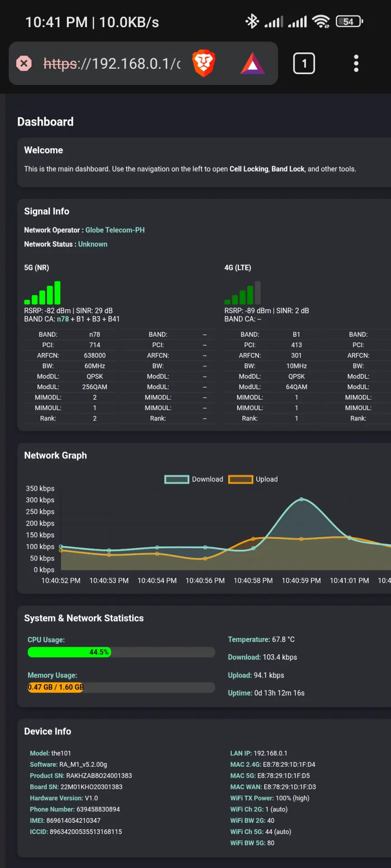Click the Product SN entry
The height and width of the screenshot is (868, 391).
(81, 776)
